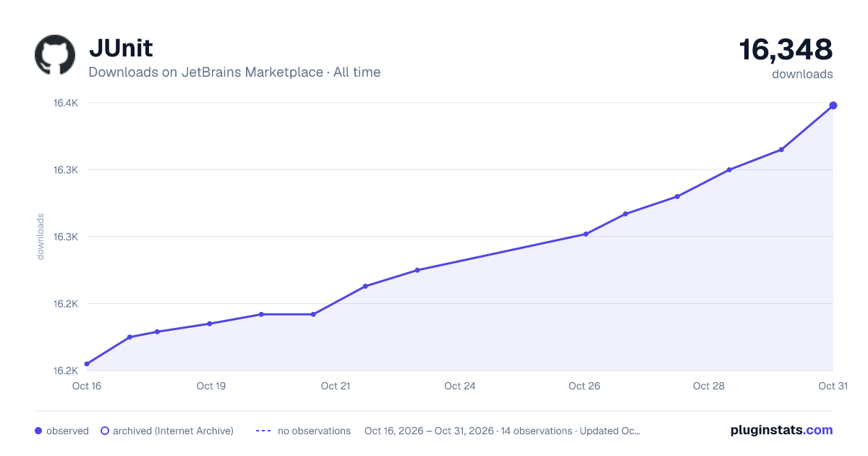Click the JUnit title heading
868x456 pixels.
pos(121,48)
